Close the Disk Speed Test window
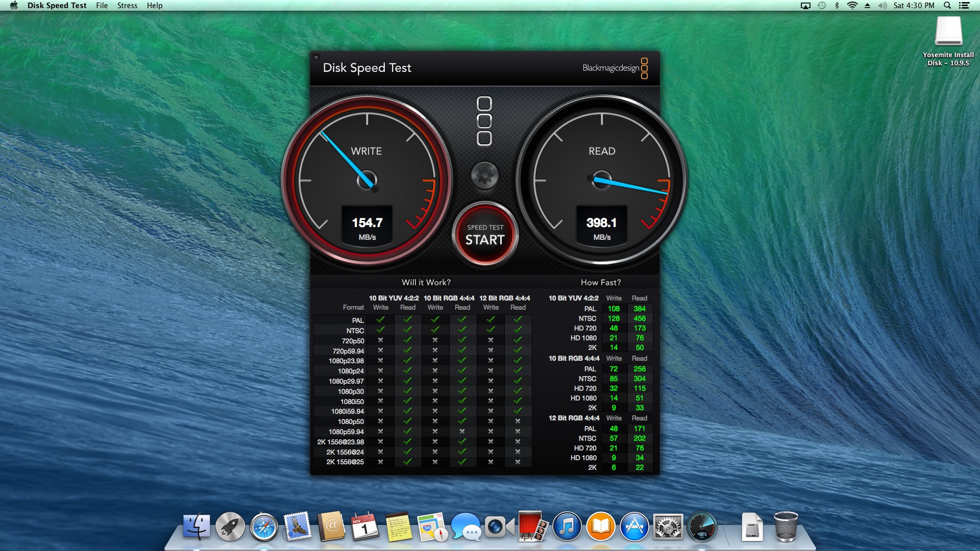The image size is (980, 551). (x=316, y=57)
